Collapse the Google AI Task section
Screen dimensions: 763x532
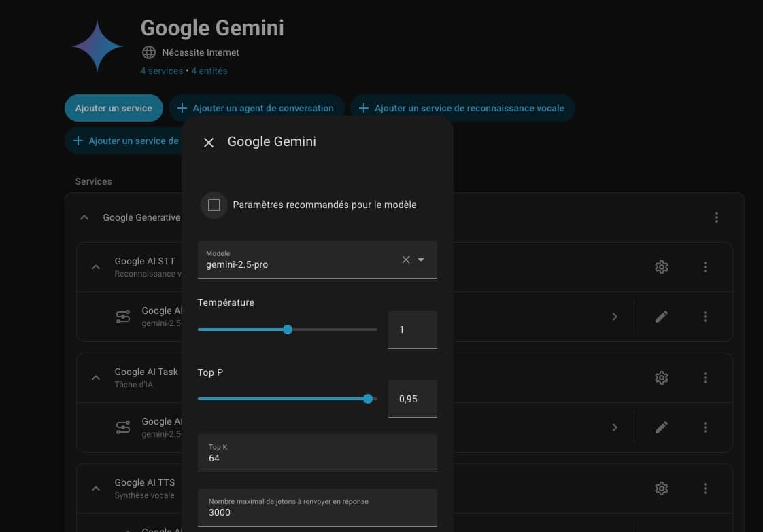[96, 378]
